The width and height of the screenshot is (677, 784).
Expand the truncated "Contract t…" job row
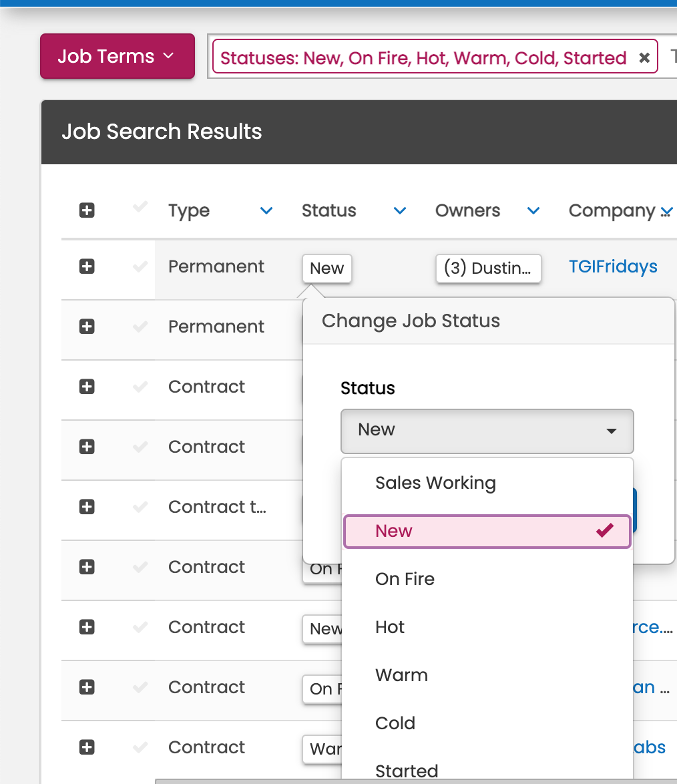tap(86, 507)
